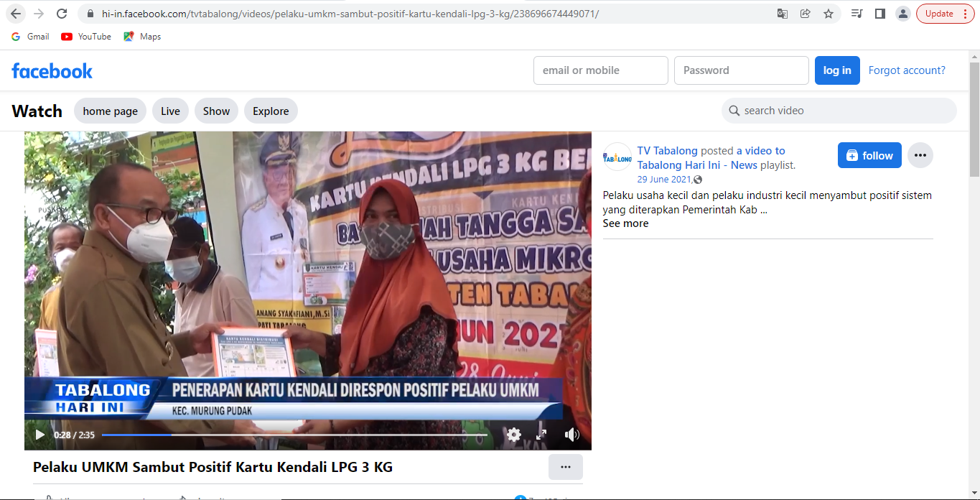Play the video with the play button

coord(39,435)
